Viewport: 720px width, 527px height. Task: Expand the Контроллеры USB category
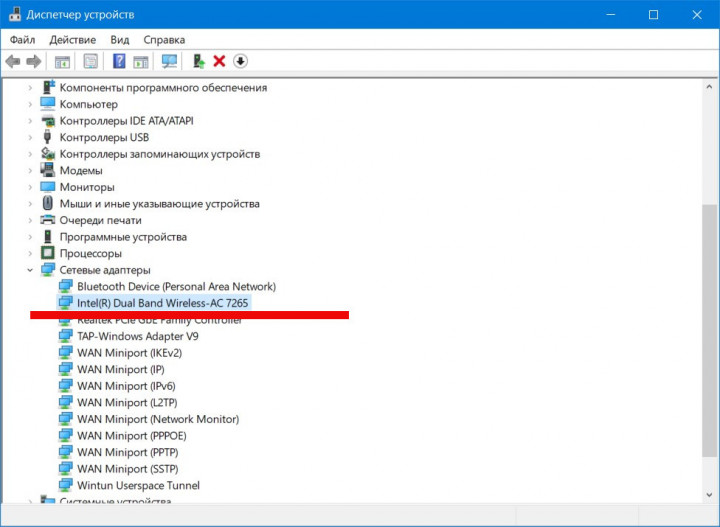click(x=30, y=137)
